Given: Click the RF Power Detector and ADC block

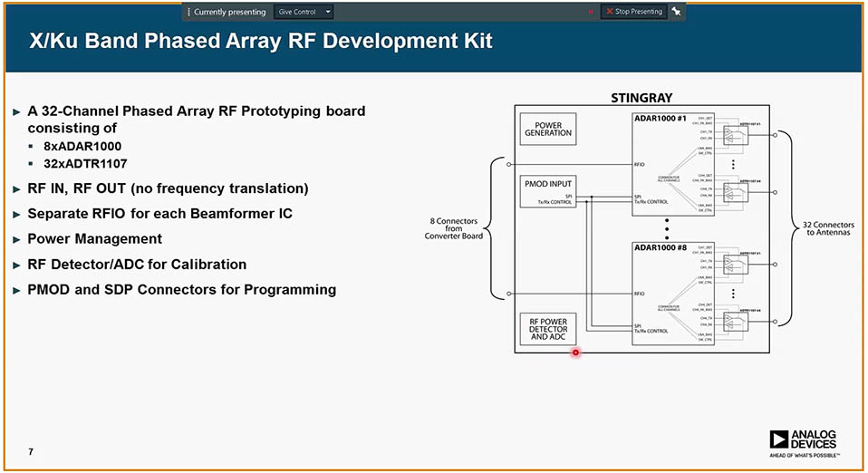Looking at the screenshot, I should 548,329.
